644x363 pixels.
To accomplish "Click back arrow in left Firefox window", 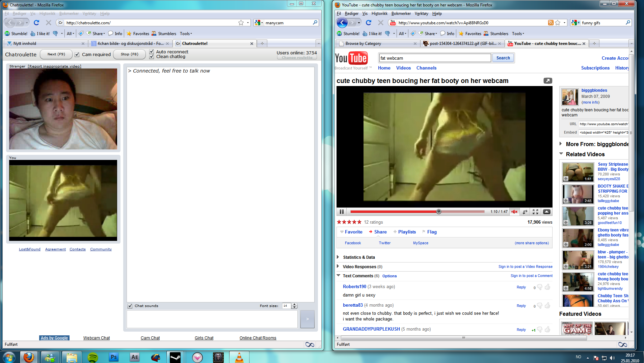I will coord(10,23).
